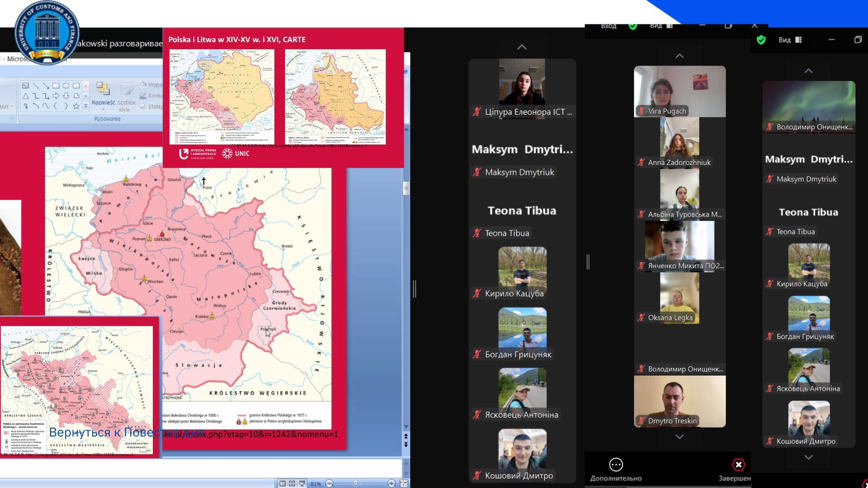Show next participants in middle video panel
Image resolution: width=868 pixels, height=488 pixels.
coord(679,436)
